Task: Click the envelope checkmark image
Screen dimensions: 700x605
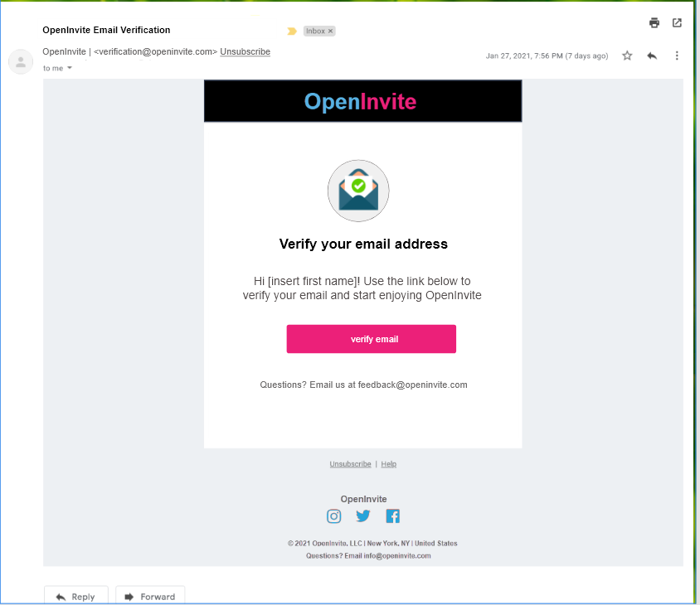Action: click(x=358, y=191)
